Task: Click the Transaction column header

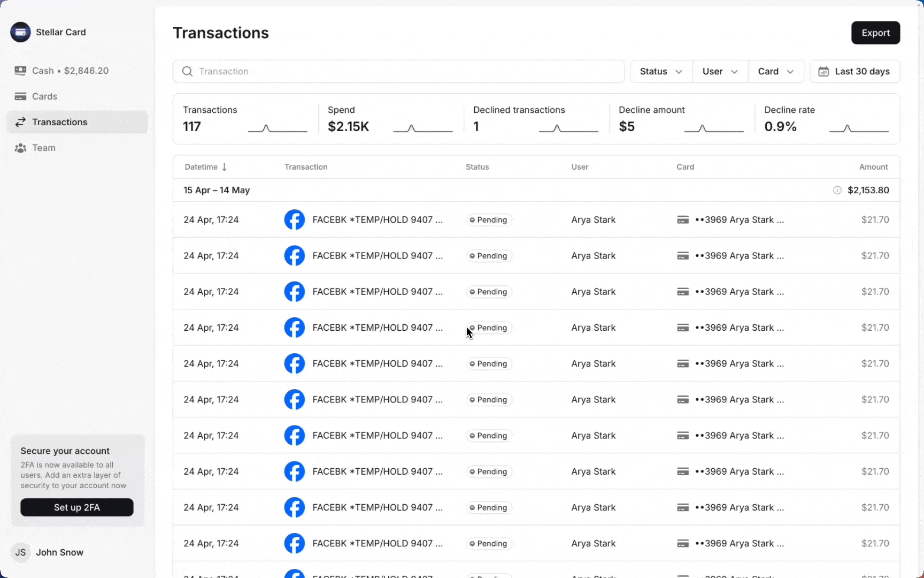Action: tap(306, 167)
